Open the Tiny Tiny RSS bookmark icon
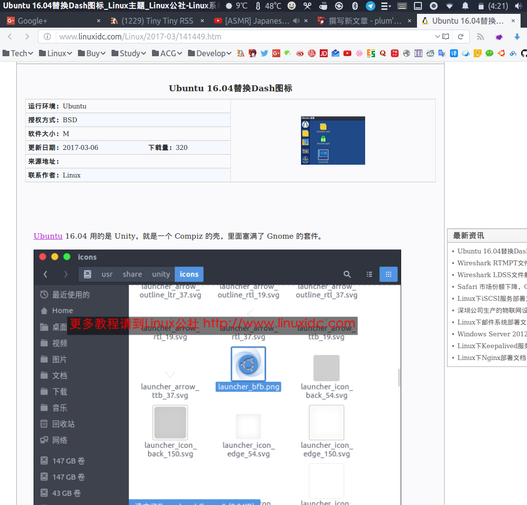527x505 pixels. coord(241,53)
